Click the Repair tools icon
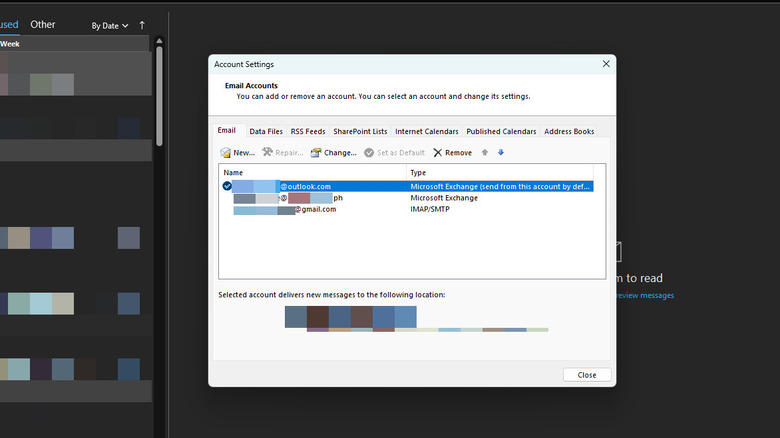 pos(268,152)
